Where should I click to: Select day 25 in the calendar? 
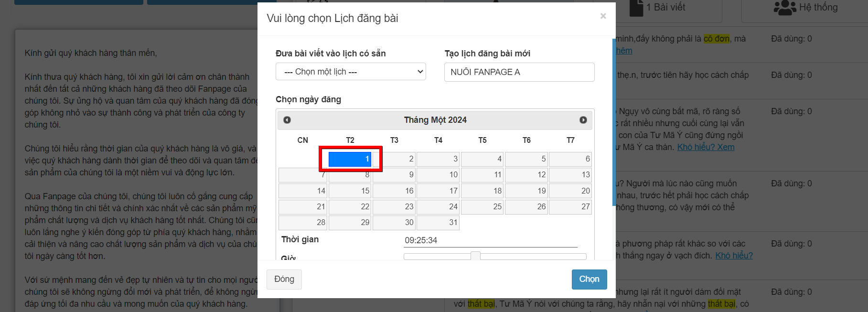click(x=482, y=207)
